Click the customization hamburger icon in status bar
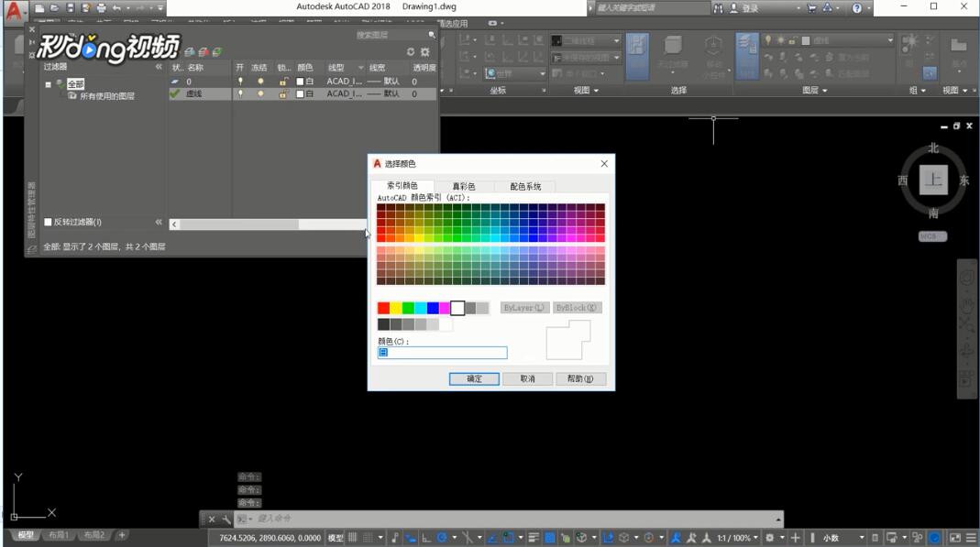The width and height of the screenshot is (980, 547). click(x=971, y=538)
